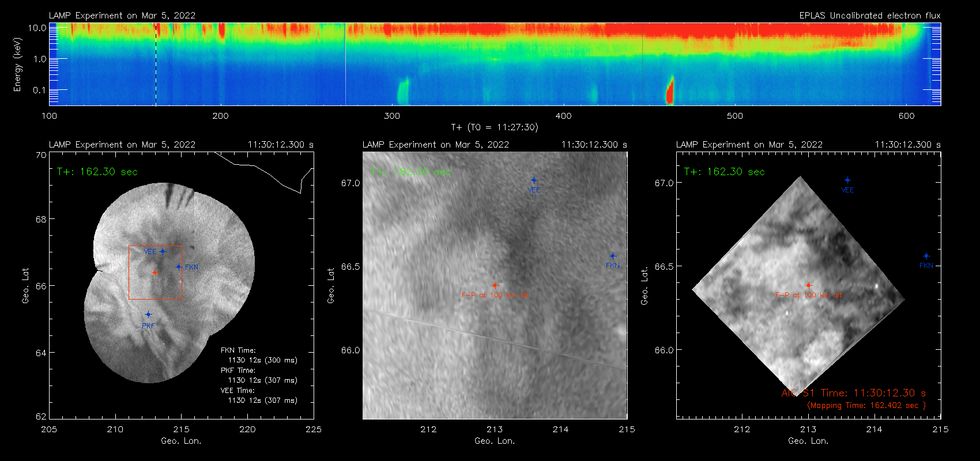
Task: Click the red top edge of the zoom box
Action: tap(155, 246)
